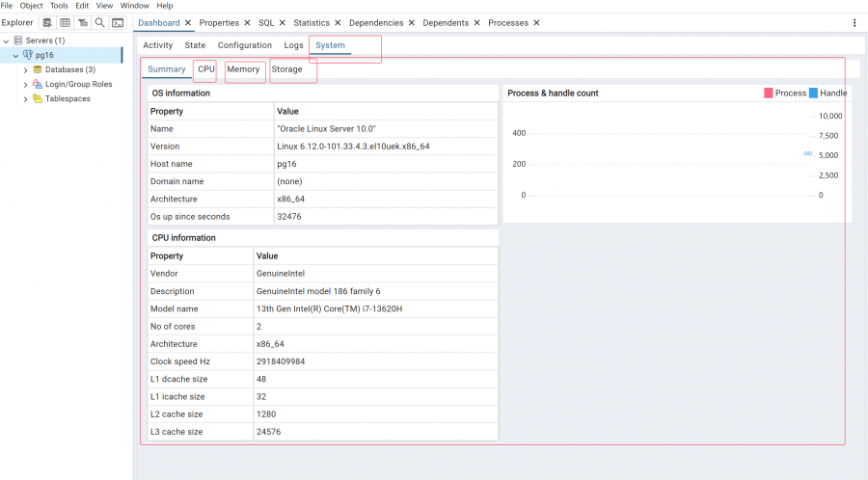The height and width of the screenshot is (480, 868).
Task: Open the State dashboard sub-tab
Action: tap(195, 45)
